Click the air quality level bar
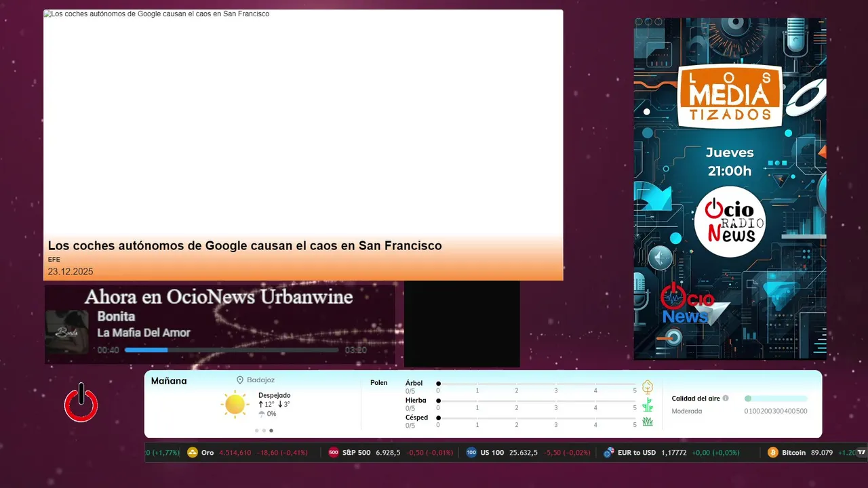Screen dimensions: 868x488 click(x=776, y=399)
